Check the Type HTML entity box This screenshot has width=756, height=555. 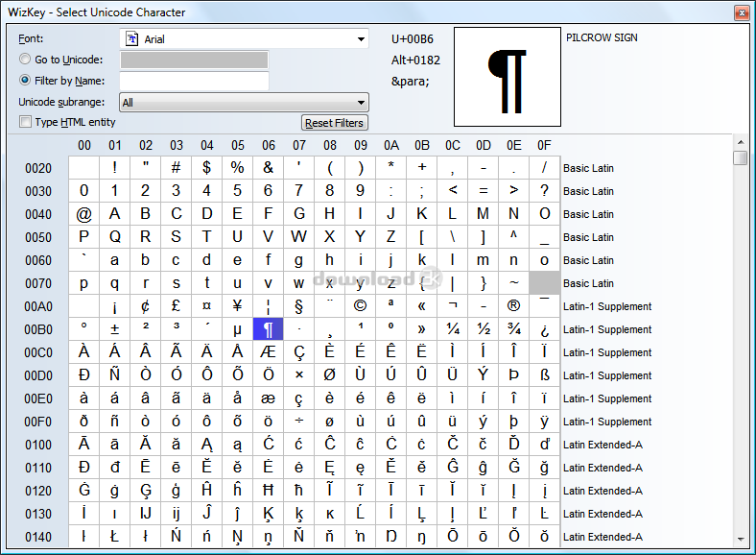[x=26, y=122]
